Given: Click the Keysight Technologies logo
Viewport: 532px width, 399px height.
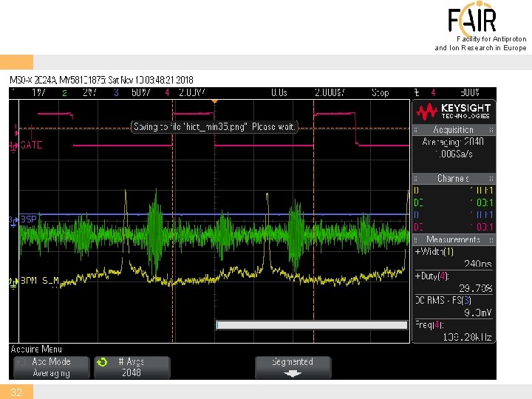Looking at the screenshot, I should pos(454,112).
